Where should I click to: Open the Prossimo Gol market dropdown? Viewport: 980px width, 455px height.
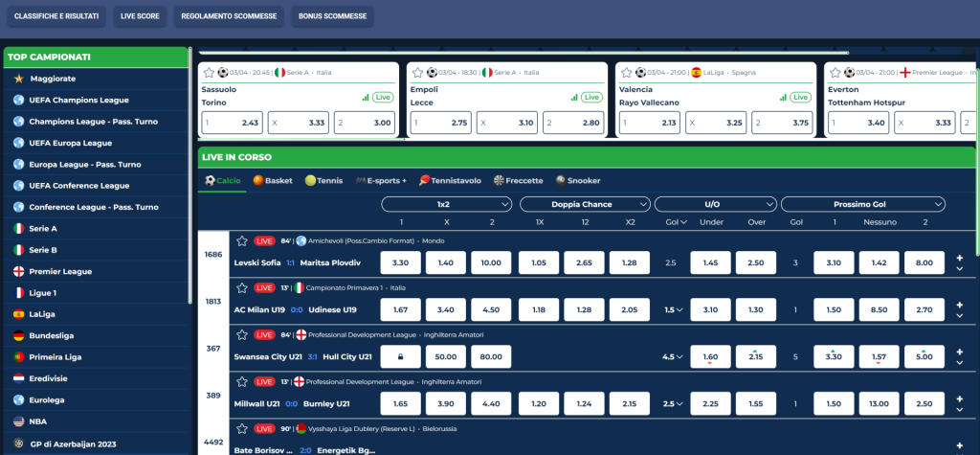point(863,204)
